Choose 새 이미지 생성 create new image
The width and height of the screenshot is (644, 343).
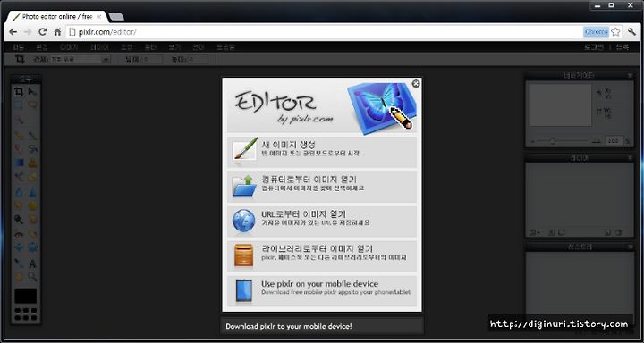click(322, 152)
